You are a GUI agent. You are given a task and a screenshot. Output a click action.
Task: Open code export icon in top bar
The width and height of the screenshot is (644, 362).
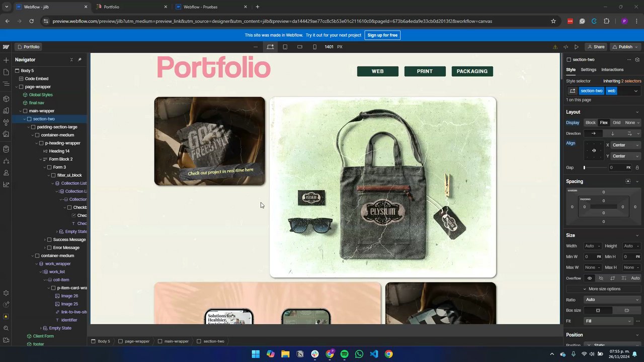[566, 47]
